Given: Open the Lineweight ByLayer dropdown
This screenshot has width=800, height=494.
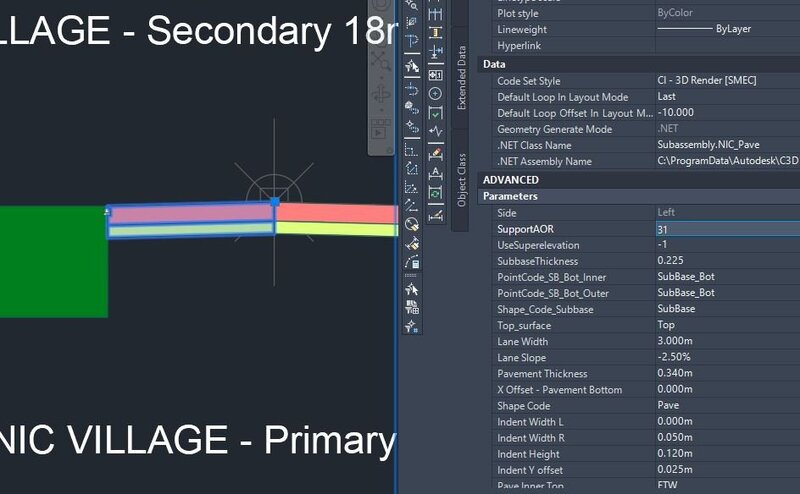Looking at the screenshot, I should pyautogui.click(x=728, y=29).
